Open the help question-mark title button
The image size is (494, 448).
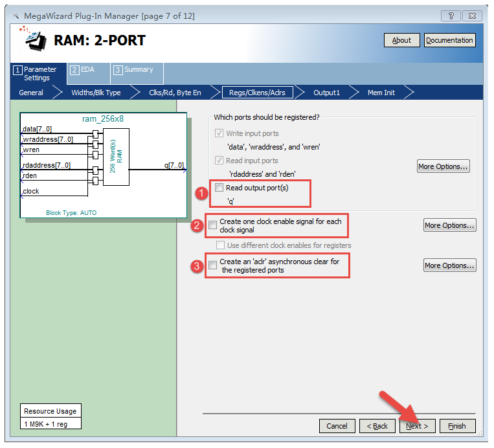[451, 16]
